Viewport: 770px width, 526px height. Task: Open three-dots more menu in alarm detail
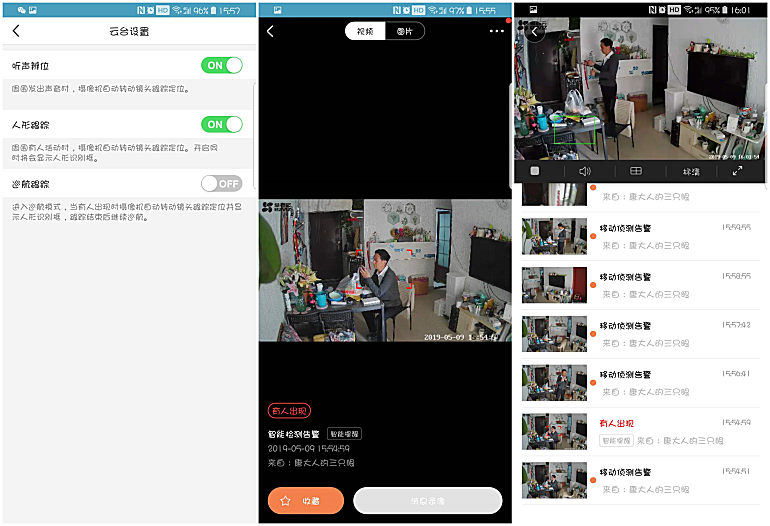tap(496, 31)
